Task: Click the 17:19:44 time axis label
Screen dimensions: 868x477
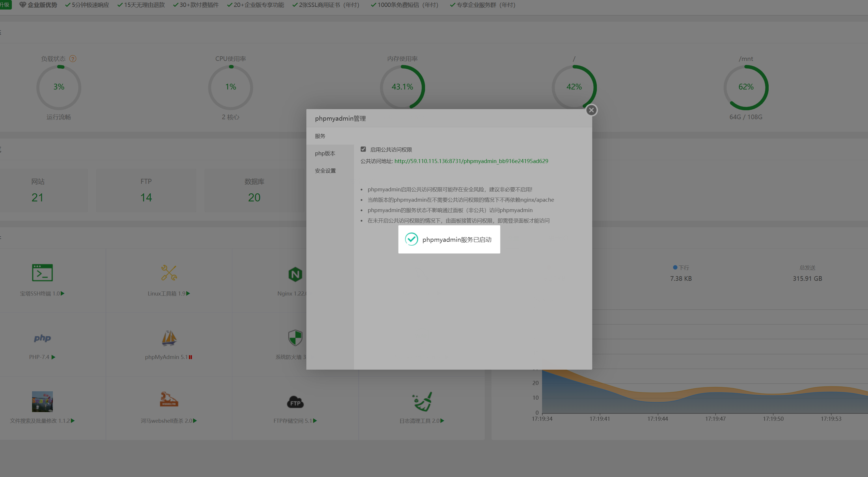Action: pos(657,418)
